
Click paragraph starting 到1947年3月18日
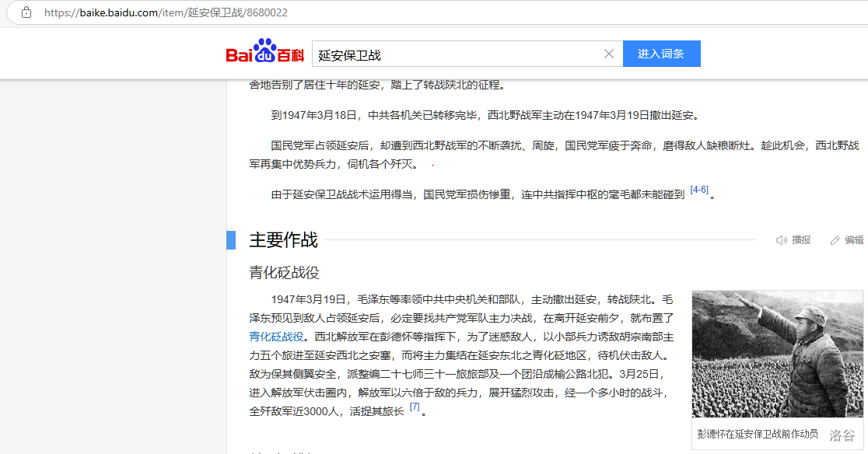pos(485,115)
